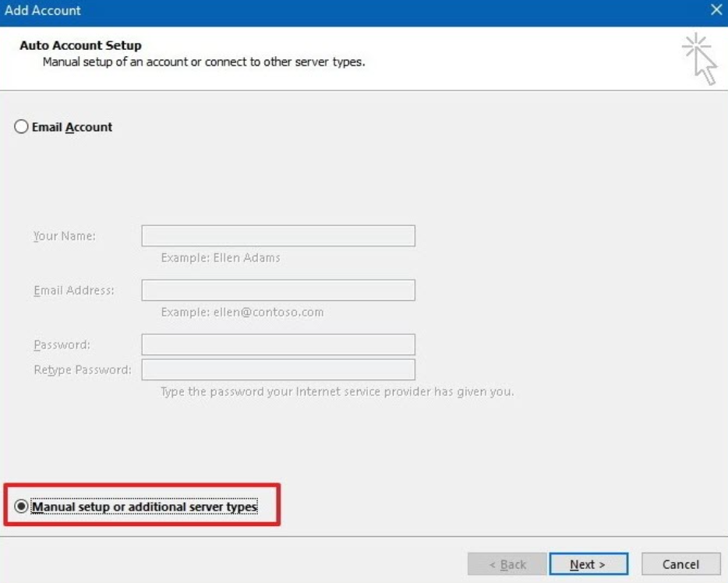Click the Email Address text field
The image size is (728, 583).
coord(278,290)
